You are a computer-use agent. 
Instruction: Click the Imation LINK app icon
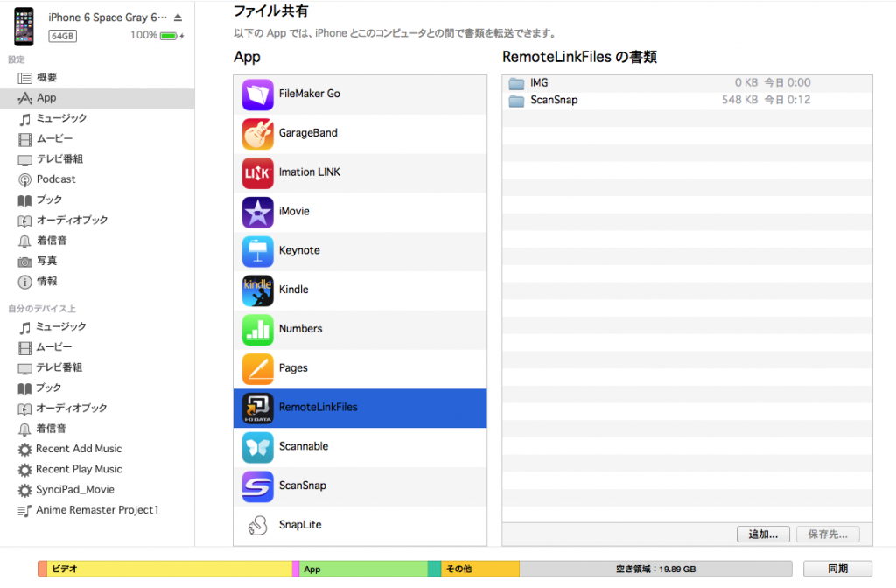[x=257, y=172]
